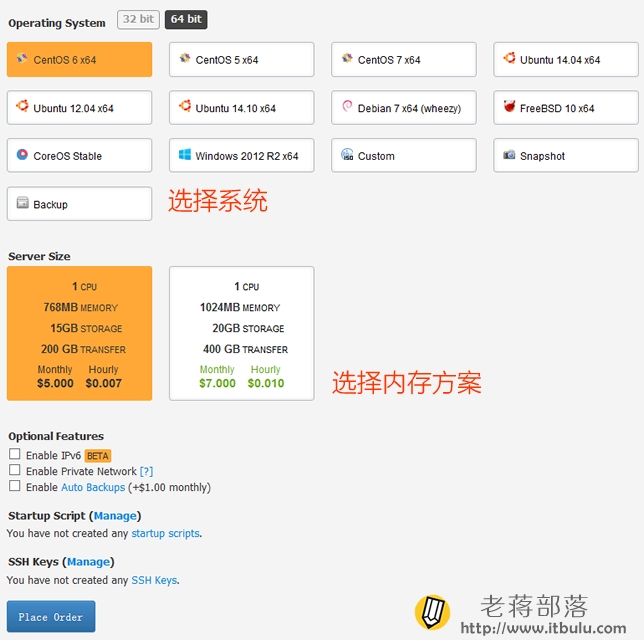Image resolution: width=644 pixels, height=640 pixels.
Task: Click the Debian 7 swirl icon
Action: pos(347,106)
